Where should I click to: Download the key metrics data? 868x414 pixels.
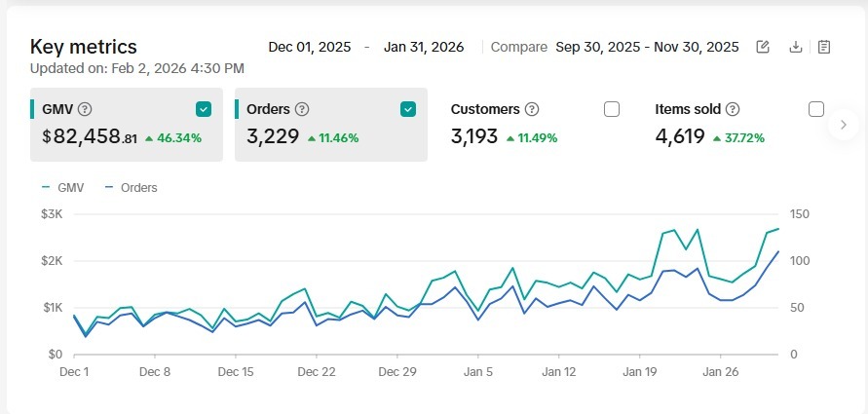coord(795,47)
